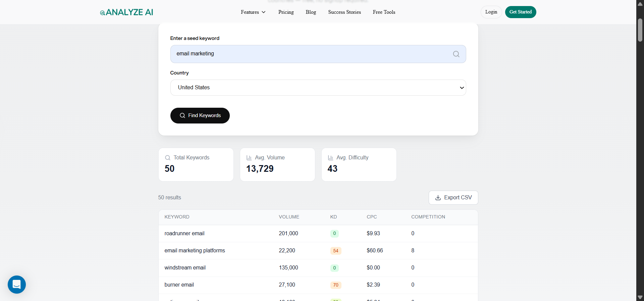Click the '50 results' label
This screenshot has width=644, height=301.
point(170,198)
